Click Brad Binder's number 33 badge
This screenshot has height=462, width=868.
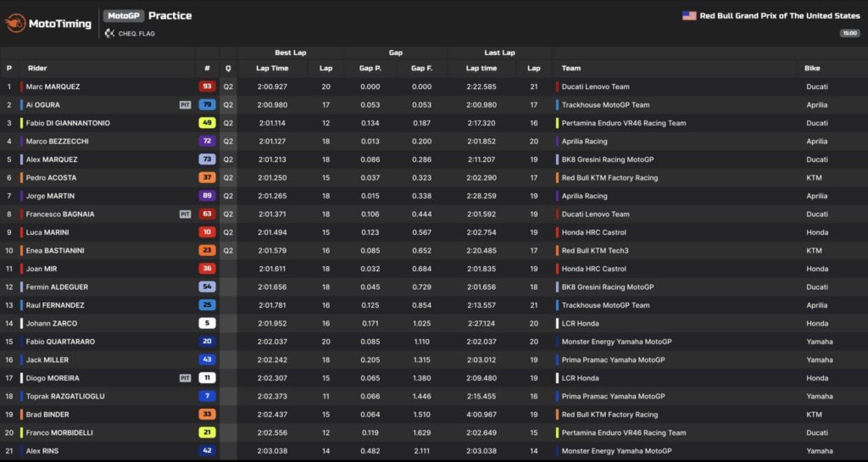click(x=207, y=415)
